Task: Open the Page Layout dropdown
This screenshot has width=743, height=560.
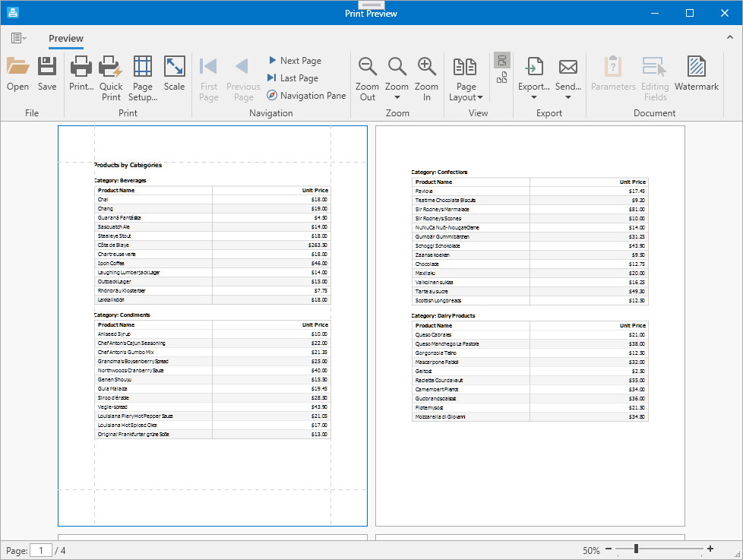Action: 466,78
